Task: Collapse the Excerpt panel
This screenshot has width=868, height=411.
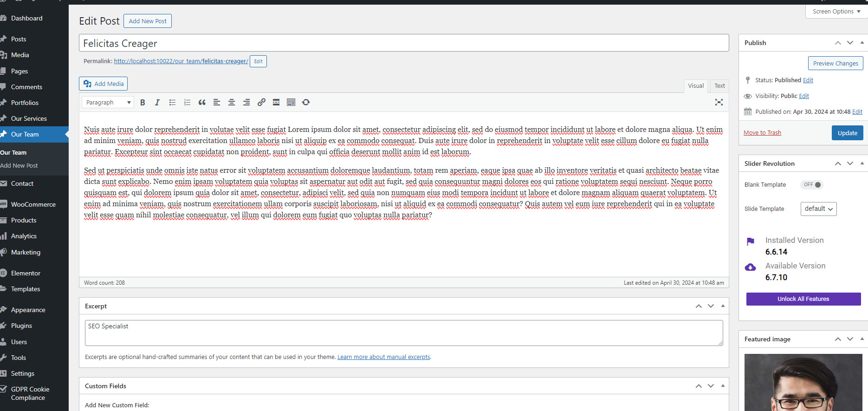Action: tap(723, 306)
